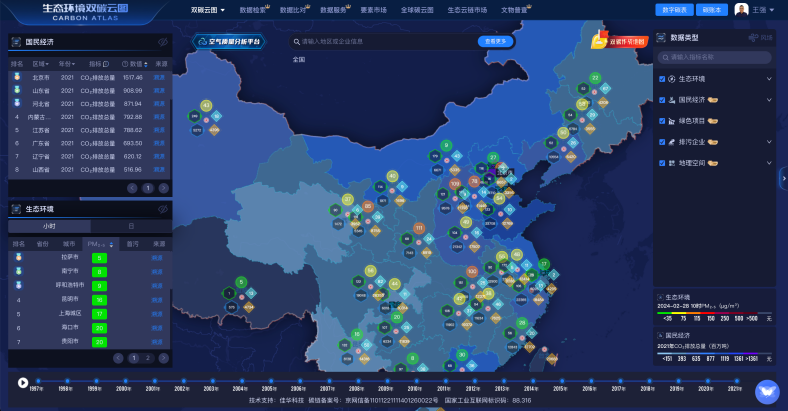The image size is (788, 411).
Task: Click the 查看更多 search button
Action: pyautogui.click(x=496, y=42)
